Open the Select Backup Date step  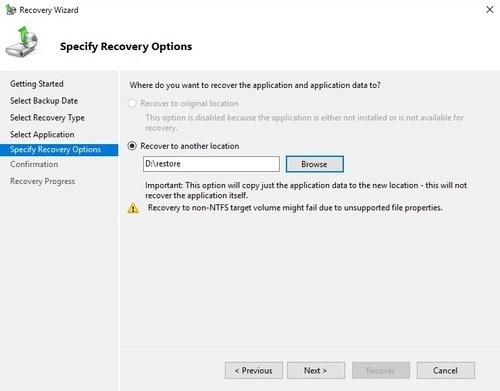pyautogui.click(x=44, y=101)
